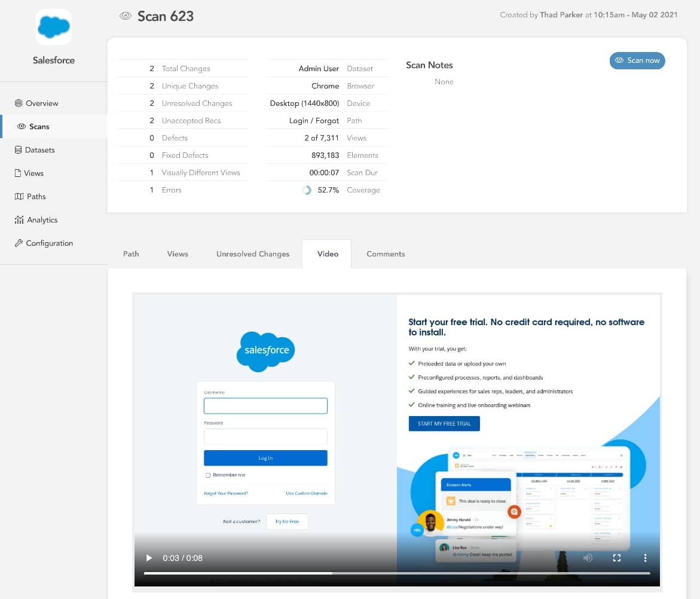Play the scan video

pyautogui.click(x=149, y=558)
